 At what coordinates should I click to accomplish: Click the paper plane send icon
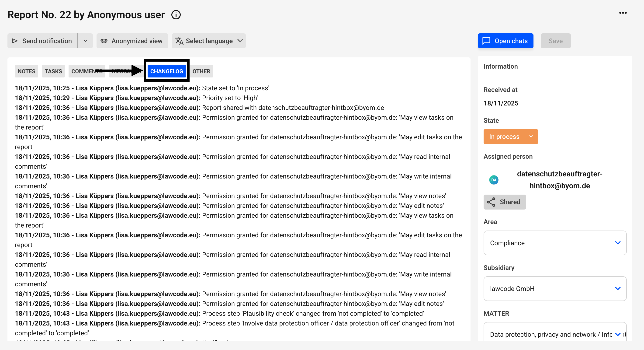click(15, 41)
